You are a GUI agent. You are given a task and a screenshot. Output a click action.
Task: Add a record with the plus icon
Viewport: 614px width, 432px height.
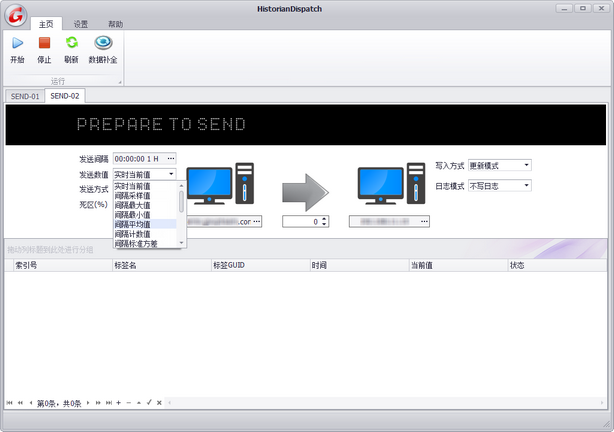[118, 403]
